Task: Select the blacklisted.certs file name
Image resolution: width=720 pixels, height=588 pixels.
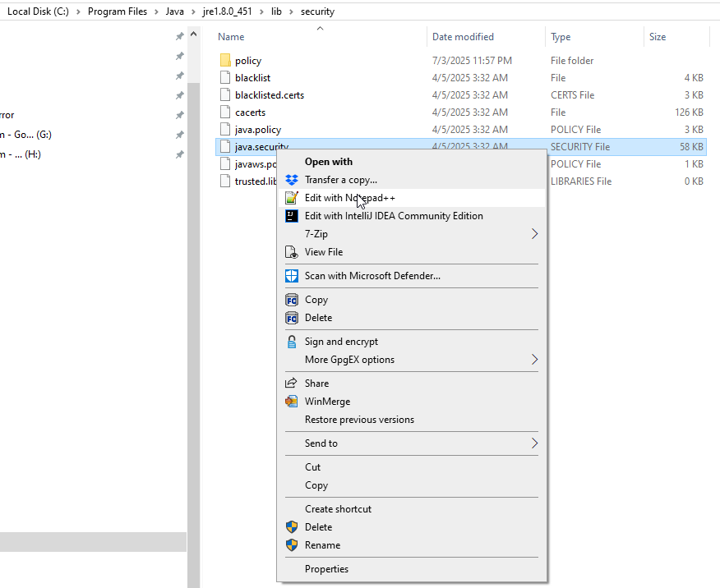Action: click(x=270, y=95)
